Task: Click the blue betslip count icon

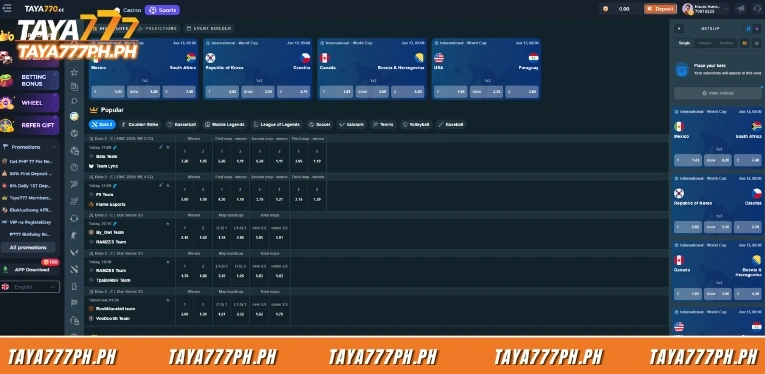Action: (x=748, y=29)
